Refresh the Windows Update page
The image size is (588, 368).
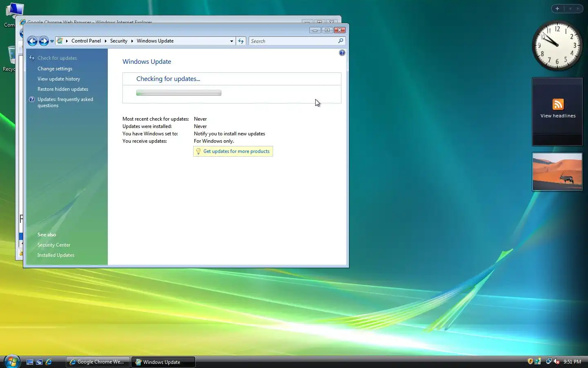(241, 41)
